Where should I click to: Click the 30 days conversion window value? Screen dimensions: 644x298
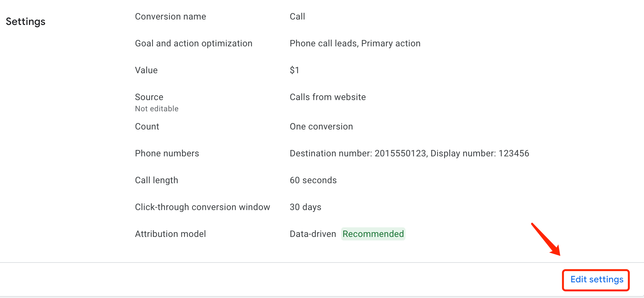pos(305,207)
